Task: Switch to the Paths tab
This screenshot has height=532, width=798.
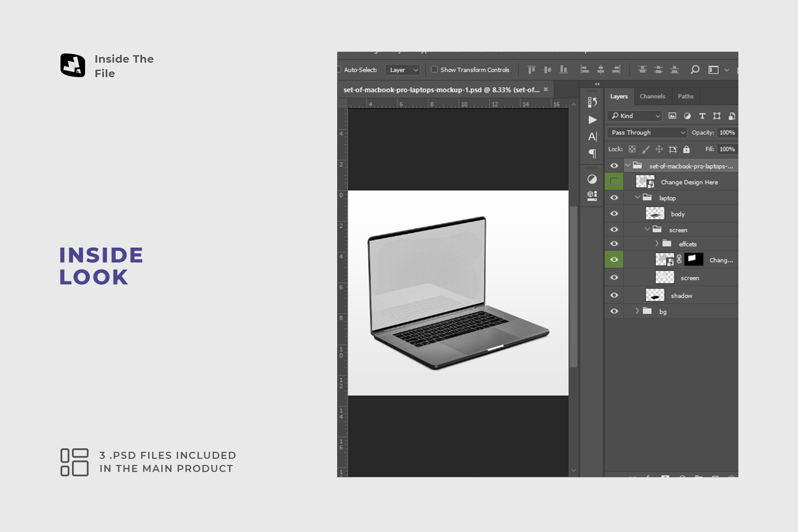Action: (685, 96)
